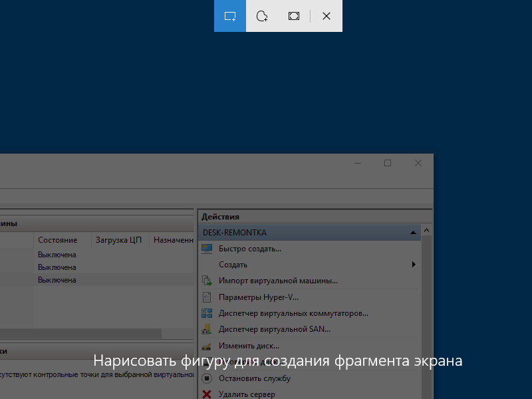Select the full-screen snip mode
Viewport: 532px width, 399px height.
293,17
